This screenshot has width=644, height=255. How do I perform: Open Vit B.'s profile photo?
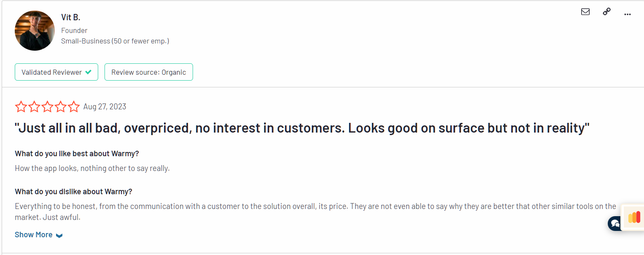(x=35, y=31)
